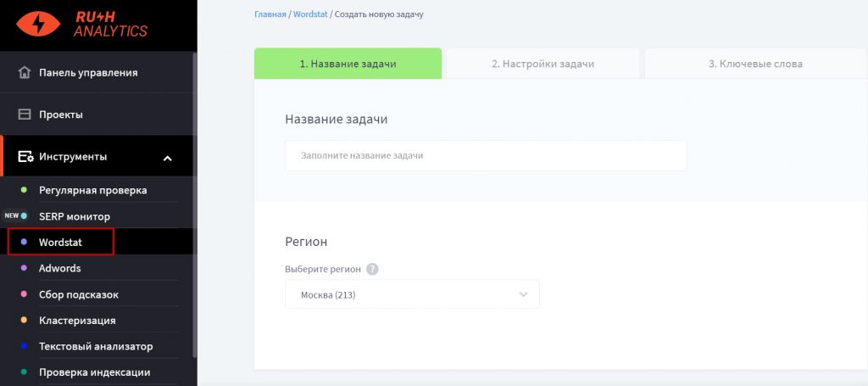Focus the Заполните название задачи field
Screen dimensions: 868x386
point(486,155)
